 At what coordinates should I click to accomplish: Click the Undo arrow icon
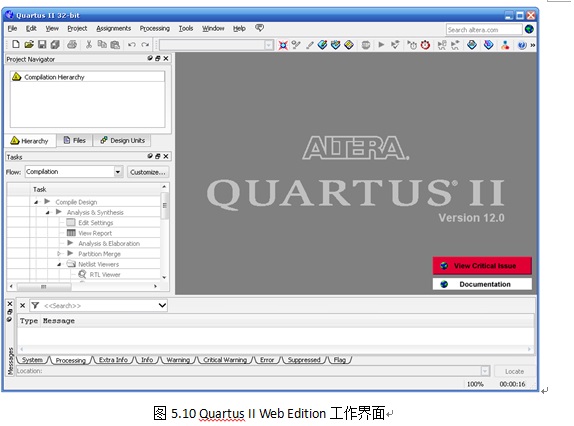point(132,45)
